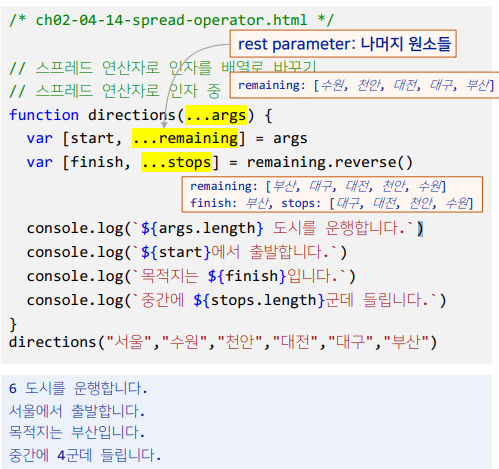
Task: Click output line '중간에 4군데 들립니다.'
Action: [x=85, y=455]
